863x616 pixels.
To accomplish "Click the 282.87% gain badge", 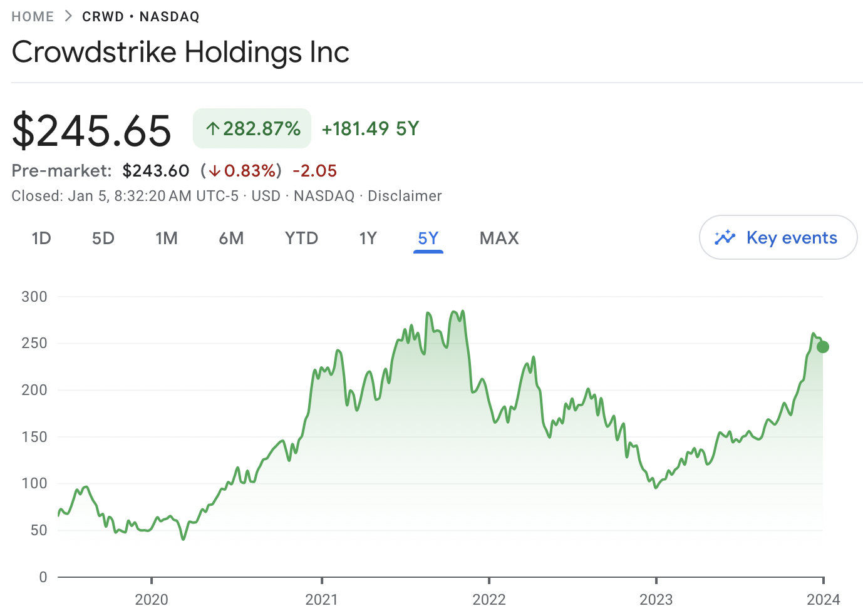I will [x=252, y=128].
